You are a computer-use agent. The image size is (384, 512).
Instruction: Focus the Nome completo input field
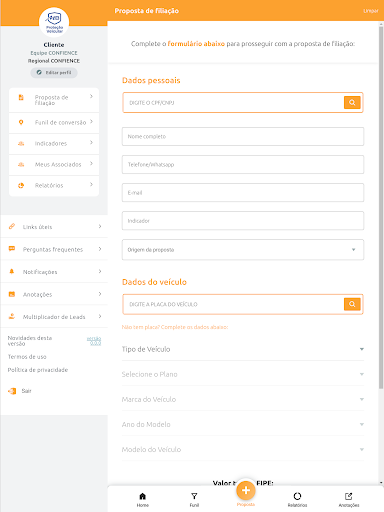click(243, 136)
